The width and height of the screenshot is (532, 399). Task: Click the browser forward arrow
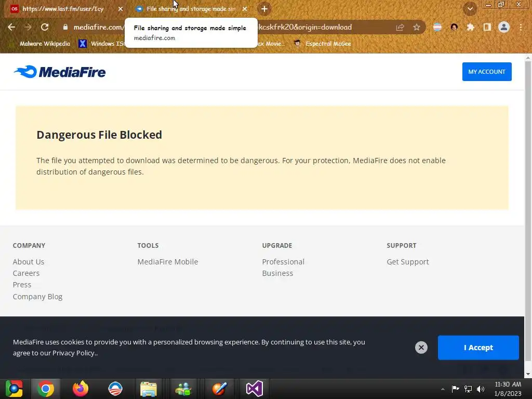click(x=28, y=27)
